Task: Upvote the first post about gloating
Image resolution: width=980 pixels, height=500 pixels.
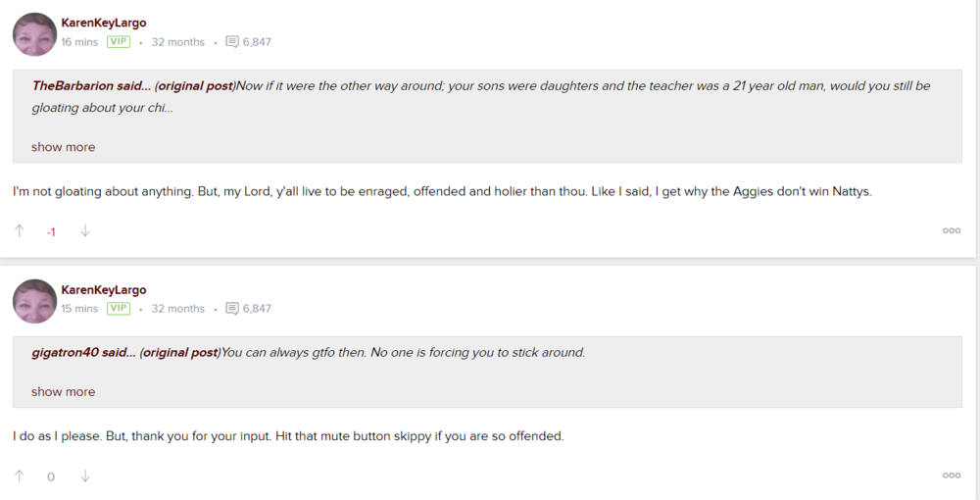Action: pos(20,231)
